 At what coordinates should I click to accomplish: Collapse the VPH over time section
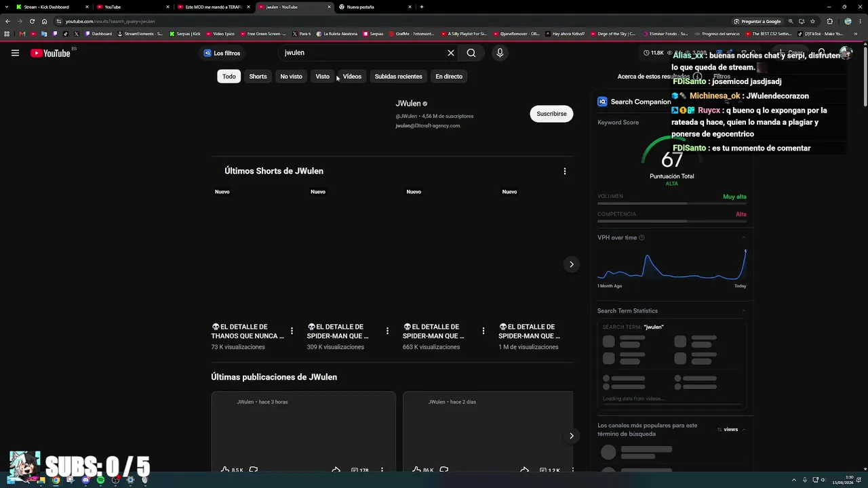pyautogui.click(x=744, y=238)
